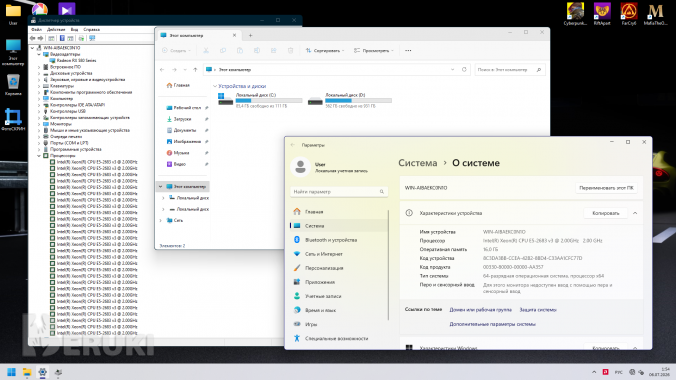The width and height of the screenshot is (676, 380).
Task: Open the three-dots more options in Explorer toolbar
Action: point(408,50)
